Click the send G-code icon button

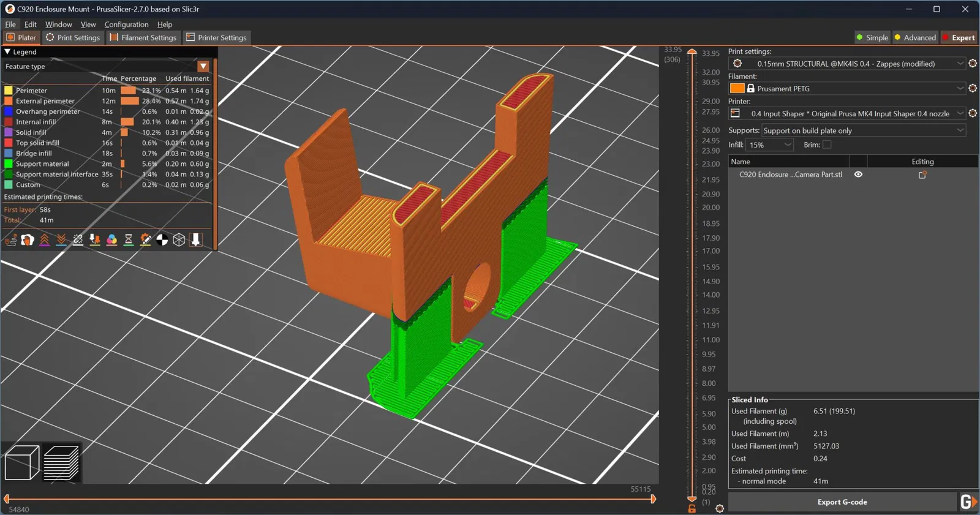coord(968,502)
